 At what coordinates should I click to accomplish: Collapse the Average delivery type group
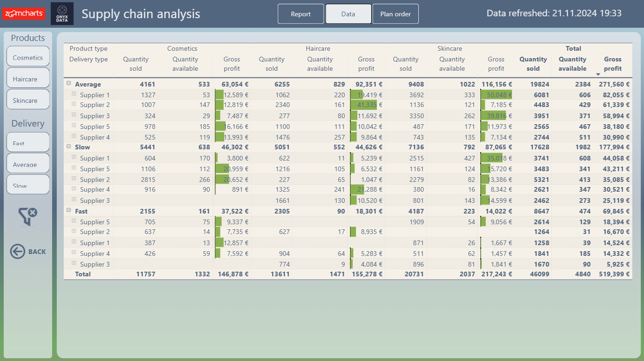pyautogui.click(x=68, y=84)
